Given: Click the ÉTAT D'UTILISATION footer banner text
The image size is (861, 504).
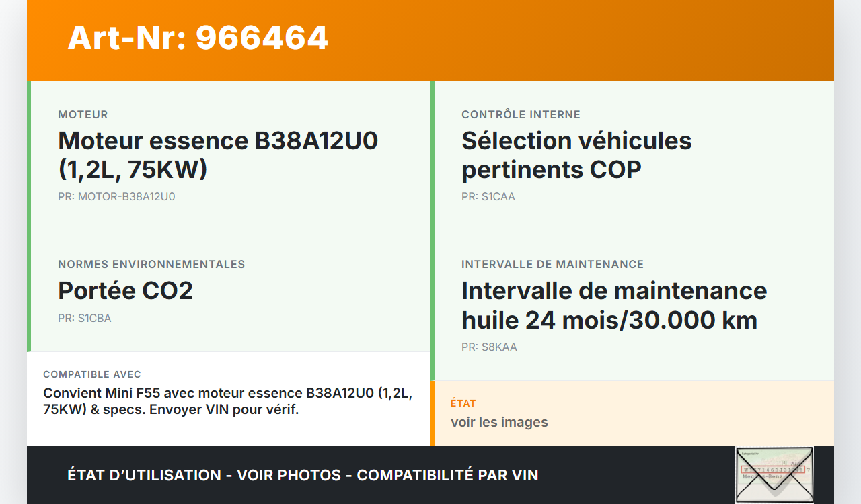Looking at the screenshot, I should coord(303,475).
